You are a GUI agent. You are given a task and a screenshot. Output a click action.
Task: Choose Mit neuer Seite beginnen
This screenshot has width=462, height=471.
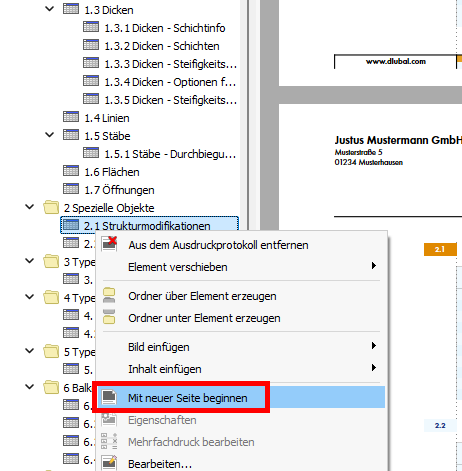[241, 398]
